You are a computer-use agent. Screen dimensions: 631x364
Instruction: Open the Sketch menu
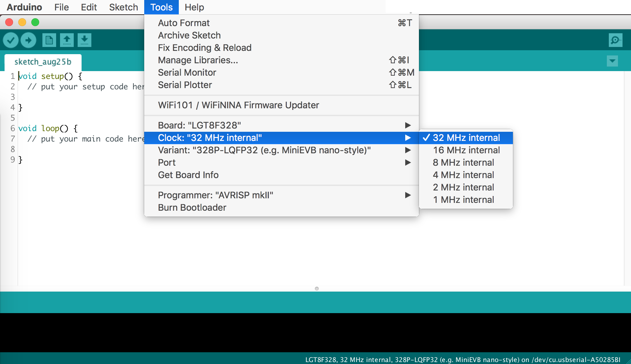(123, 7)
